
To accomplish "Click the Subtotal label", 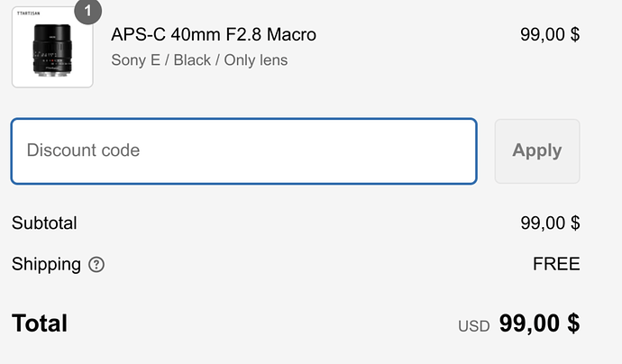I will tap(44, 223).
